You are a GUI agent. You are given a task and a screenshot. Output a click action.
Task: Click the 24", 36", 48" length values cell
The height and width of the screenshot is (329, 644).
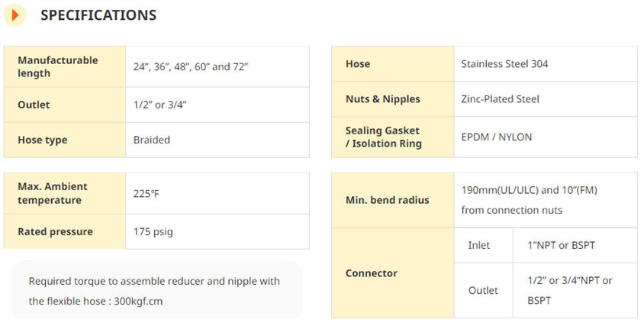click(217, 66)
